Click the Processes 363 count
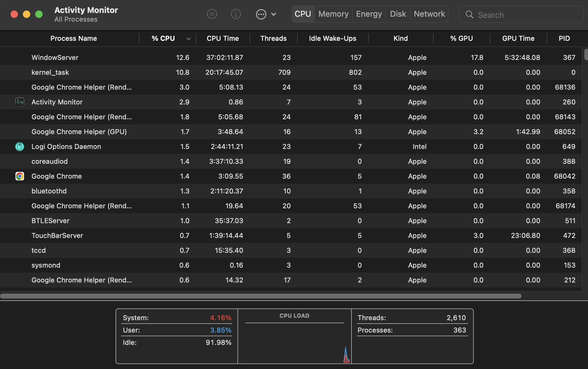The image size is (588, 369). (460, 330)
